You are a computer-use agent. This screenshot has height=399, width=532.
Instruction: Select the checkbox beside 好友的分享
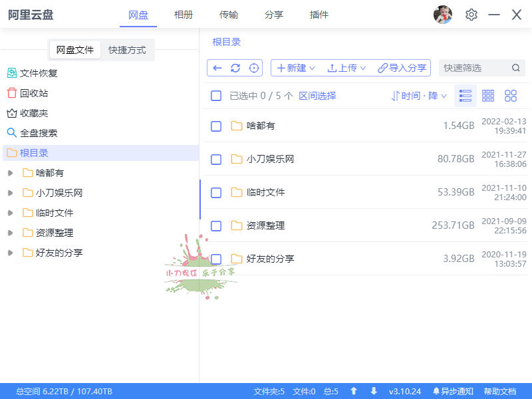tap(215, 259)
